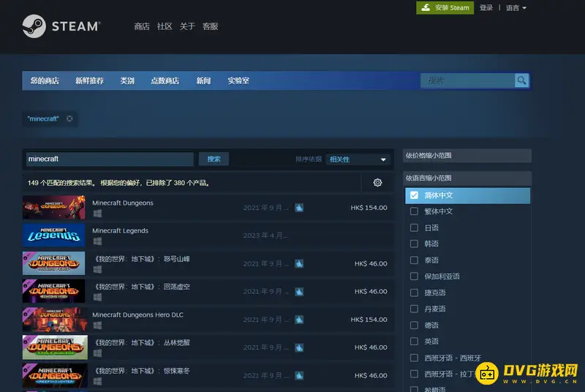Open the 社区 menu in top navigation

[x=165, y=26]
